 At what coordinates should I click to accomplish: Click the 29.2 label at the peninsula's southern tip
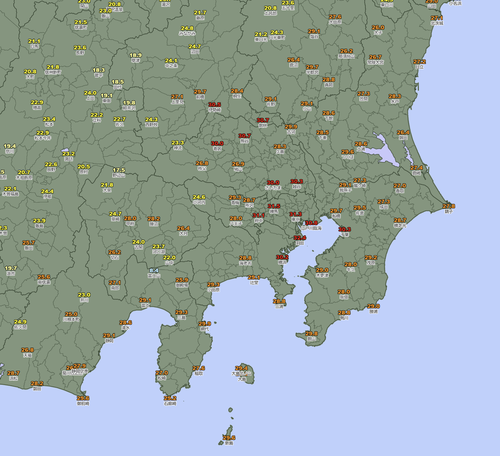tap(170, 398)
